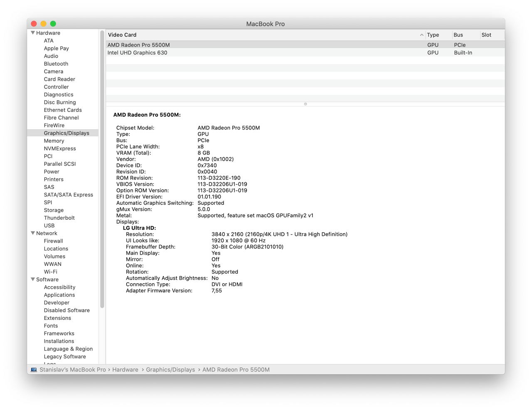Select Audio in the sidebar
Viewport: 532px width, 410px height.
pos(51,56)
